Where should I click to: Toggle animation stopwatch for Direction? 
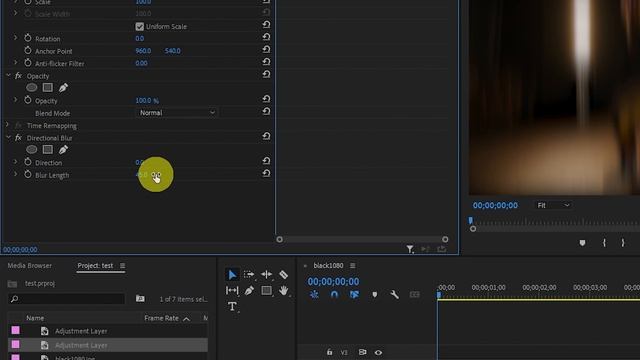pos(28,162)
